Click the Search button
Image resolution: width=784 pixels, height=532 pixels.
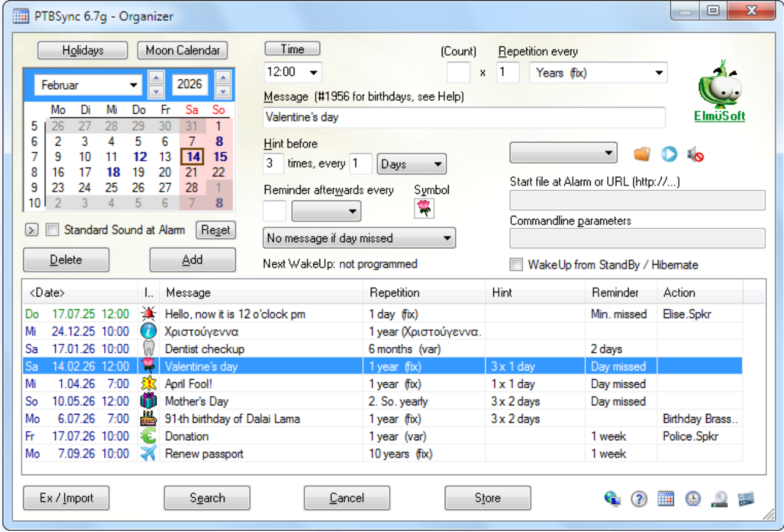coord(206,498)
